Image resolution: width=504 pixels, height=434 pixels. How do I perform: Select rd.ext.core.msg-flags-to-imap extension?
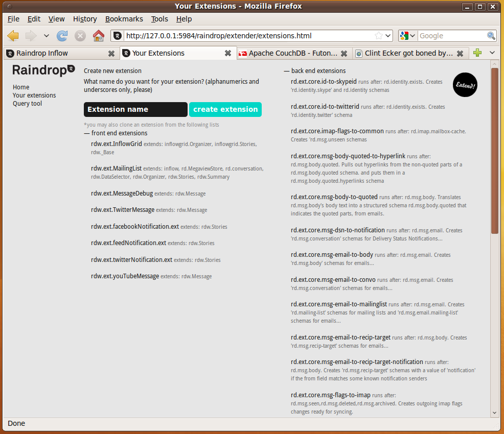click(x=331, y=395)
